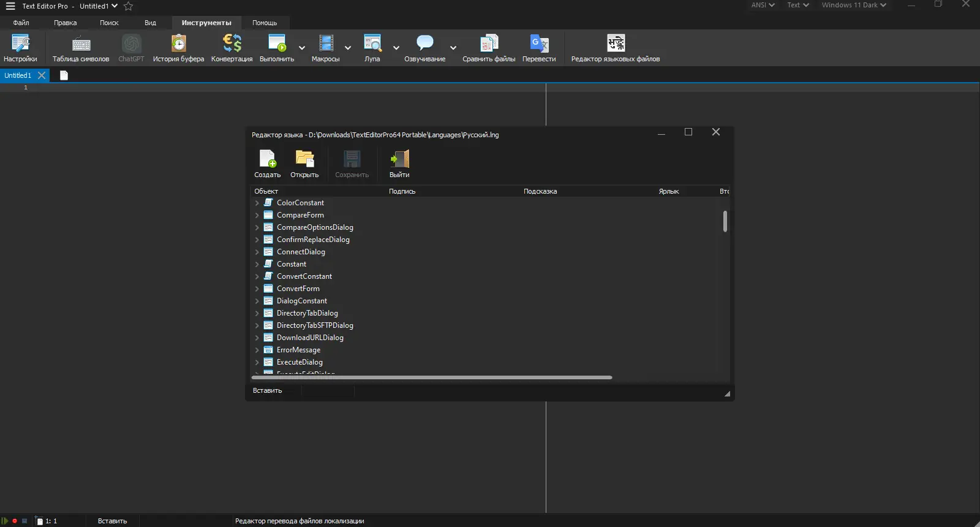Close the Untitled1 document tab
The image size is (980, 527).
(42, 75)
